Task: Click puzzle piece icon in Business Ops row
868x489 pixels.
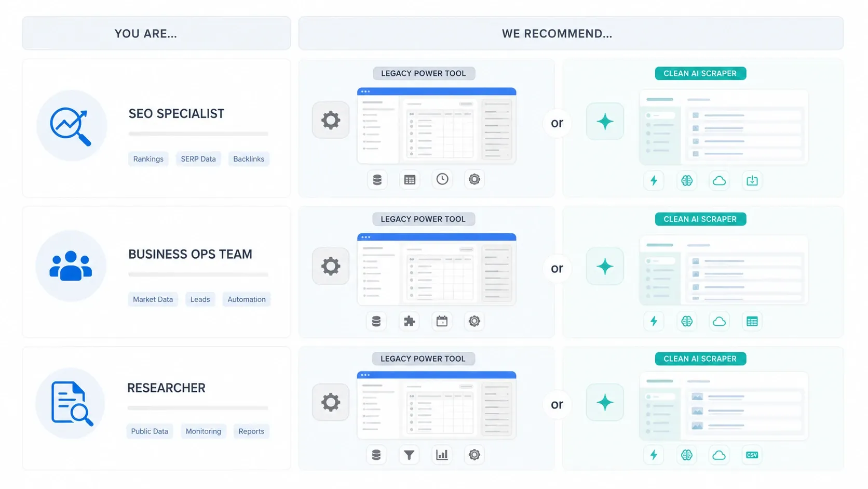Action: tap(410, 321)
